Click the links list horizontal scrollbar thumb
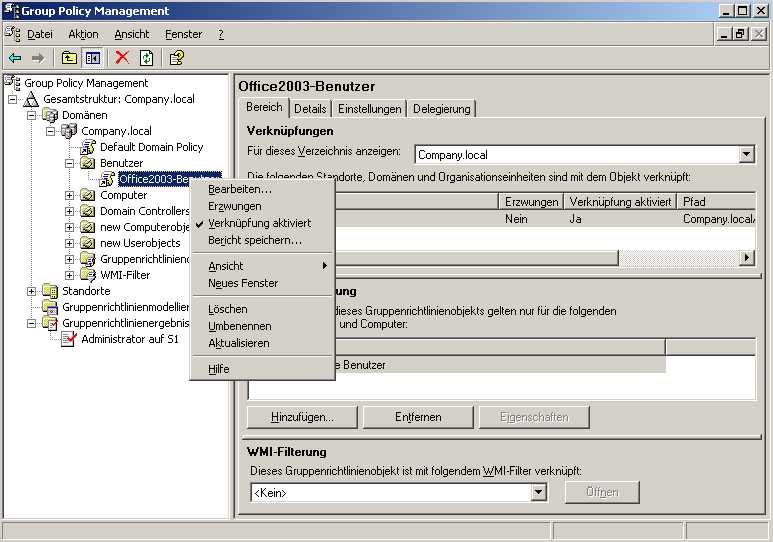This screenshot has width=773, height=542. pyautogui.click(x=476, y=258)
